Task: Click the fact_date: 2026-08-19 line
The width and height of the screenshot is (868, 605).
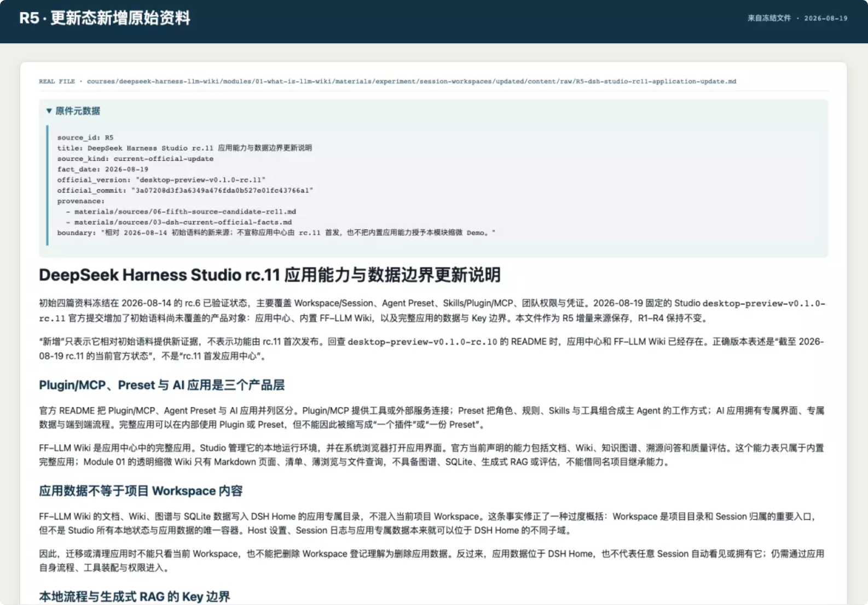Action: (x=102, y=170)
